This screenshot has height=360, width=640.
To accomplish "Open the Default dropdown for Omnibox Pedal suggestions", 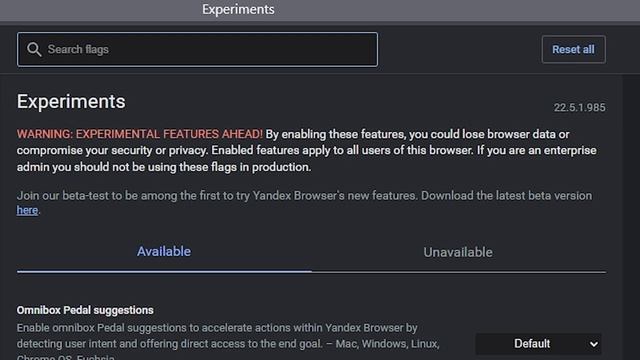I will pyautogui.click(x=538, y=344).
